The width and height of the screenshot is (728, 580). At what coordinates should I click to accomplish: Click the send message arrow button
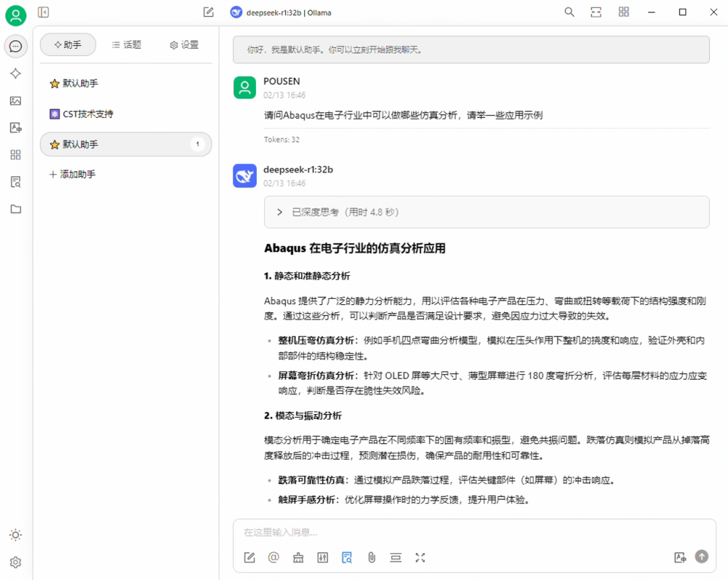coord(702,556)
